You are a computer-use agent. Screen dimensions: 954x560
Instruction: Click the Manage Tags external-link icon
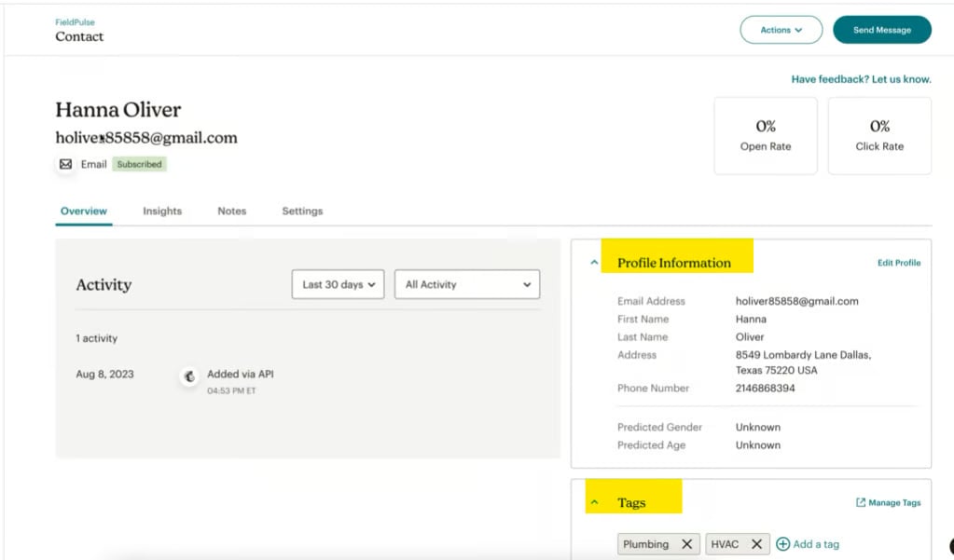pyautogui.click(x=861, y=502)
